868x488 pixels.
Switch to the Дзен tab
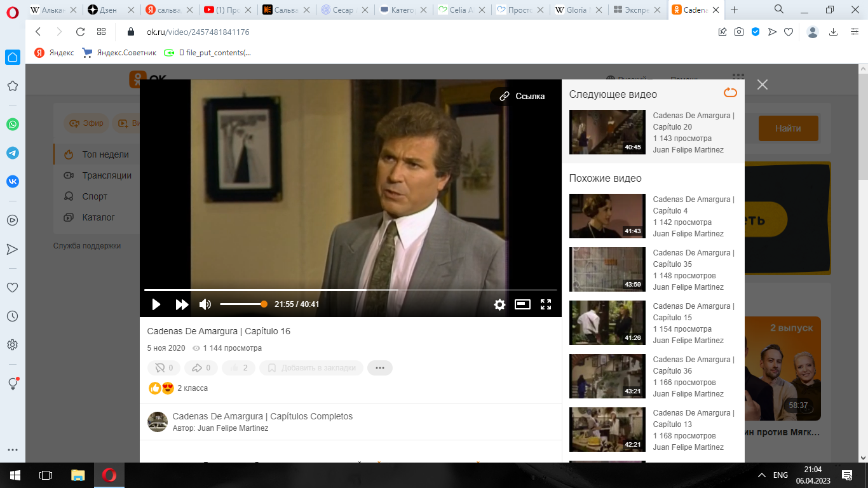[x=111, y=10]
